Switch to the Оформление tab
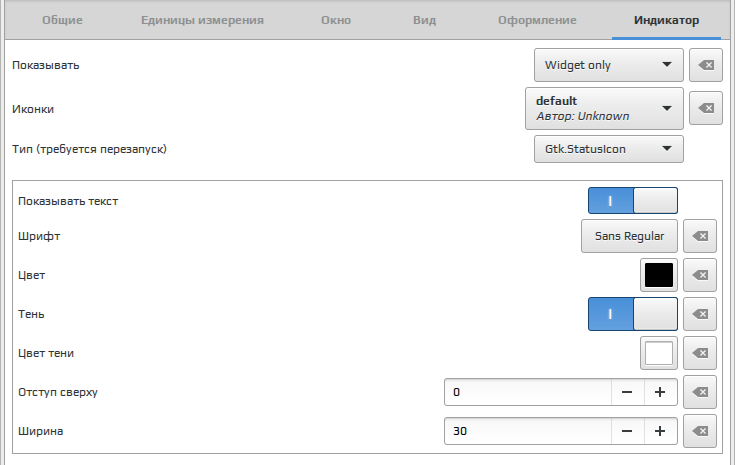The width and height of the screenshot is (735, 465). point(537,20)
